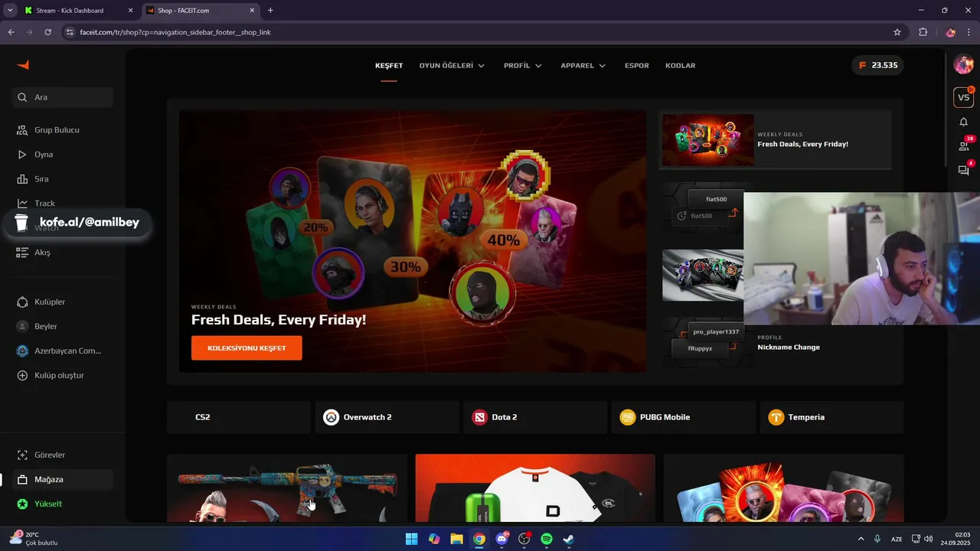Select the Dota 2 game category

pyautogui.click(x=535, y=417)
